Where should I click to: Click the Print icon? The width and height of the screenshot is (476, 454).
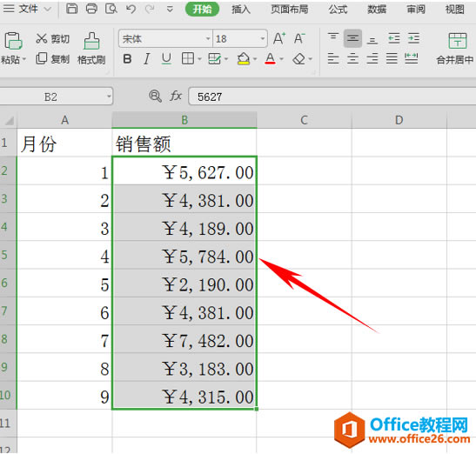[91, 9]
